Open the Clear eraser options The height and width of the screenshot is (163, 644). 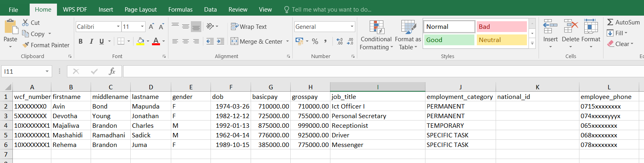point(620,44)
